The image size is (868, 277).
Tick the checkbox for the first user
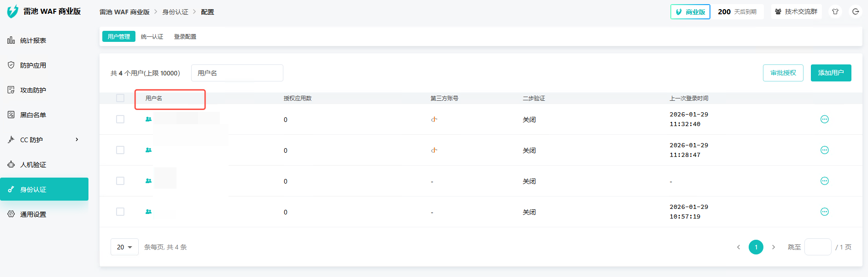click(x=120, y=119)
